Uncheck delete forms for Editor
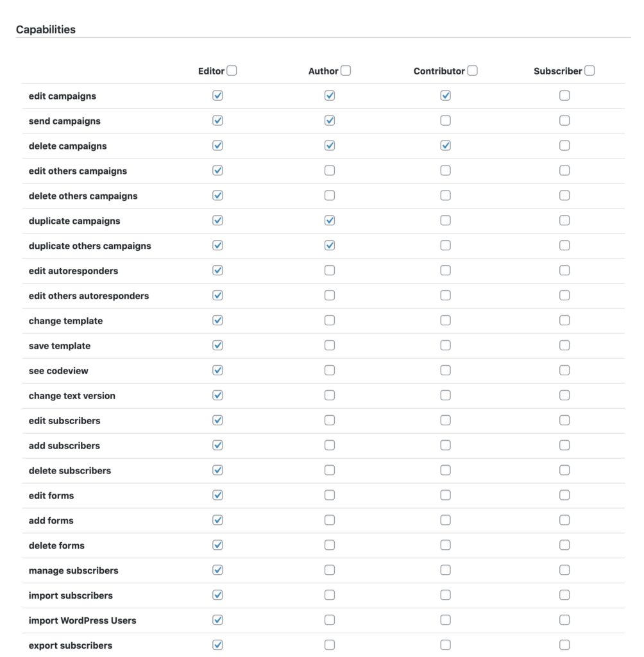 point(217,545)
